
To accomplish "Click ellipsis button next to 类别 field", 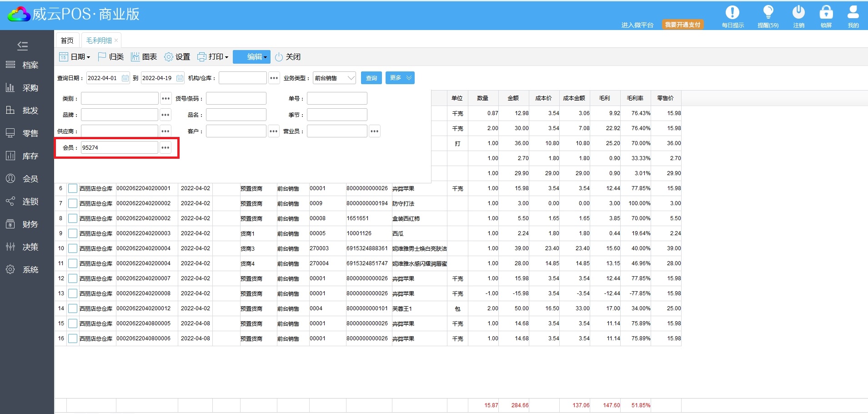I will [x=166, y=98].
